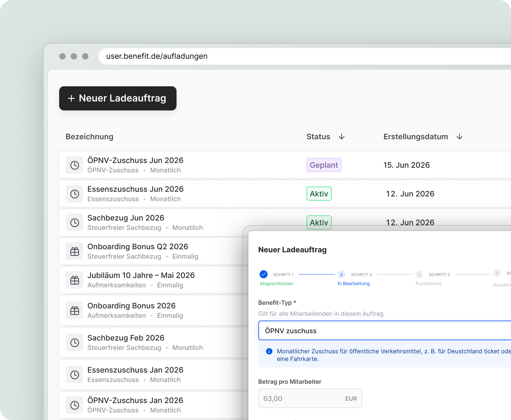Click the gift icon beside Onboarding Bonus 2026
The width and height of the screenshot is (511, 420).
point(75,311)
